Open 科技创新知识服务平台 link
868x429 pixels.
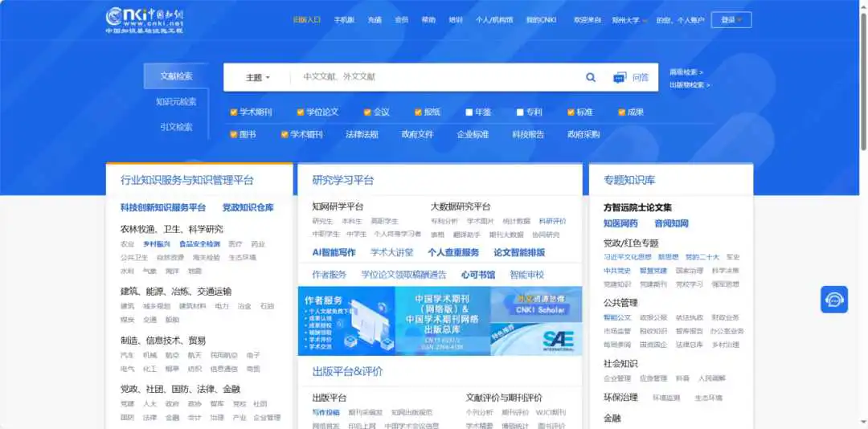(x=163, y=207)
